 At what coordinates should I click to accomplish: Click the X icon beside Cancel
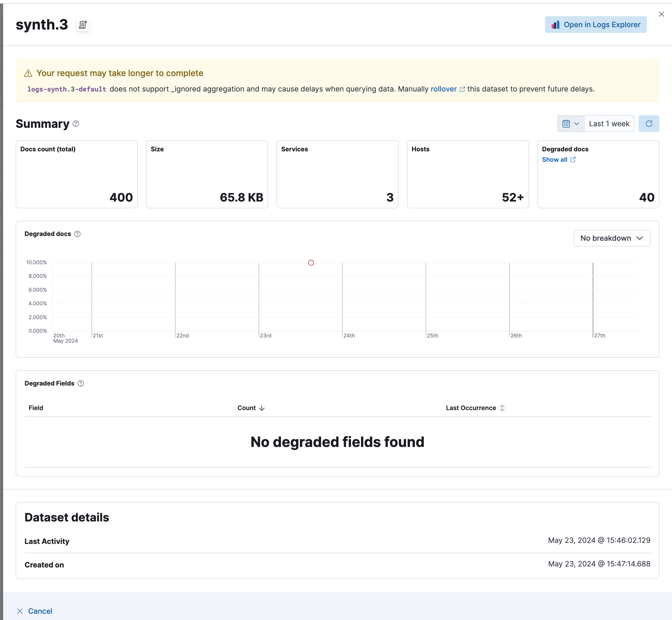pos(20,611)
